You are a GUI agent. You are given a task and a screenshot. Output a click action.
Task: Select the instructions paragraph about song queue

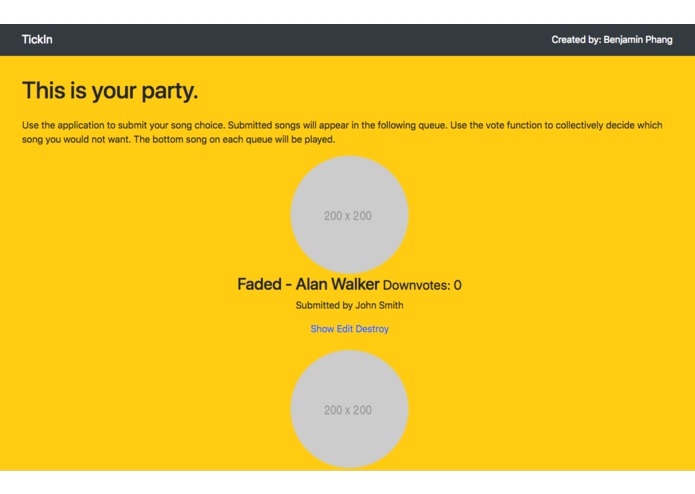click(342, 132)
